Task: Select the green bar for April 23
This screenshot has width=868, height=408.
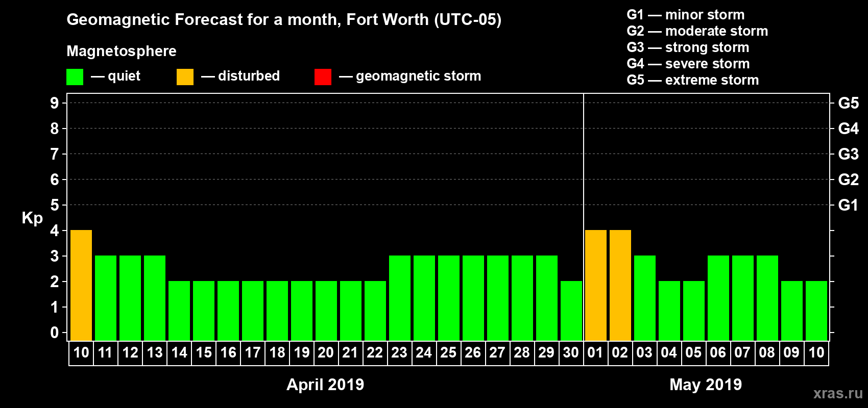Action: (399, 298)
